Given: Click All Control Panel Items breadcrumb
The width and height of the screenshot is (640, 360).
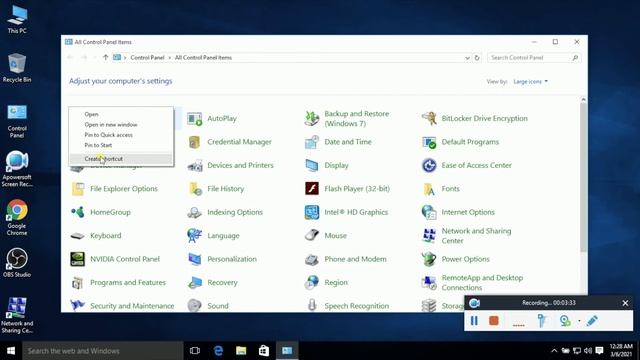Looking at the screenshot, I should click(203, 58).
